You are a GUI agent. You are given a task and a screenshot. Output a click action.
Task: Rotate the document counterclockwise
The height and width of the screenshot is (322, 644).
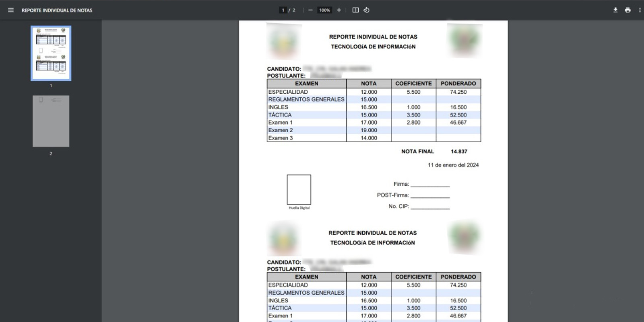coord(366,10)
